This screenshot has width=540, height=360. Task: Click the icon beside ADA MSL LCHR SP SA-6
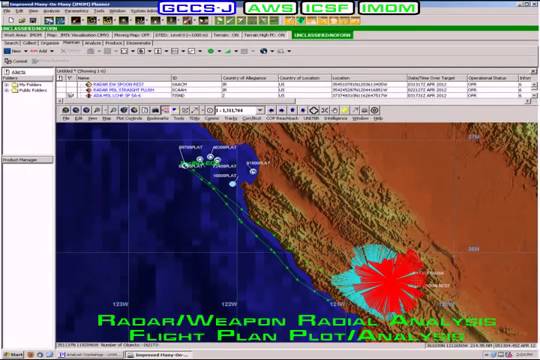click(x=89, y=95)
